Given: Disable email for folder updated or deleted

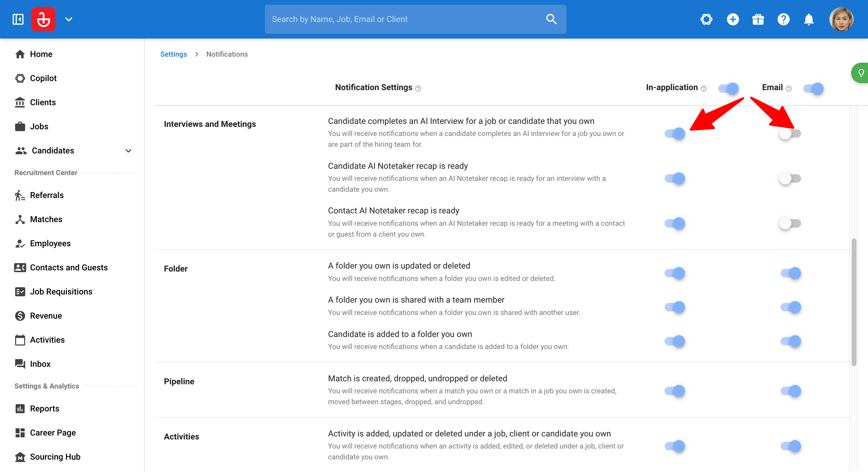Looking at the screenshot, I should (791, 273).
